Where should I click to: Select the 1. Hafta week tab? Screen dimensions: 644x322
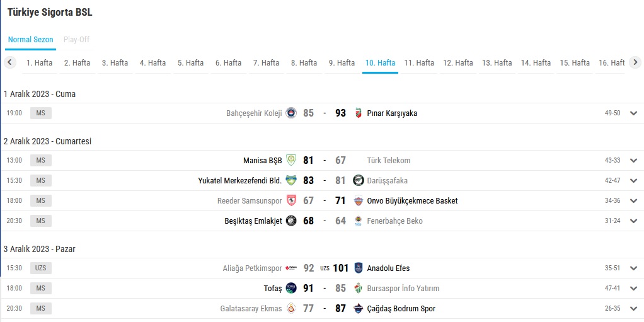click(40, 63)
